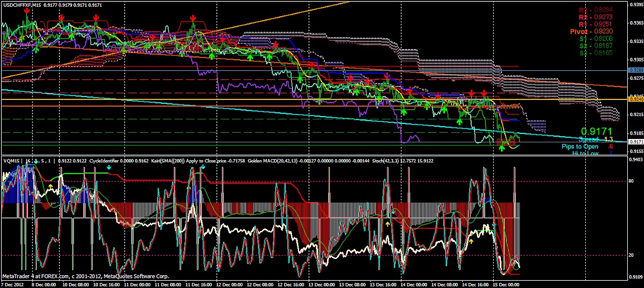Click the leftmost red sell arrow on price chart

pos(27,11)
